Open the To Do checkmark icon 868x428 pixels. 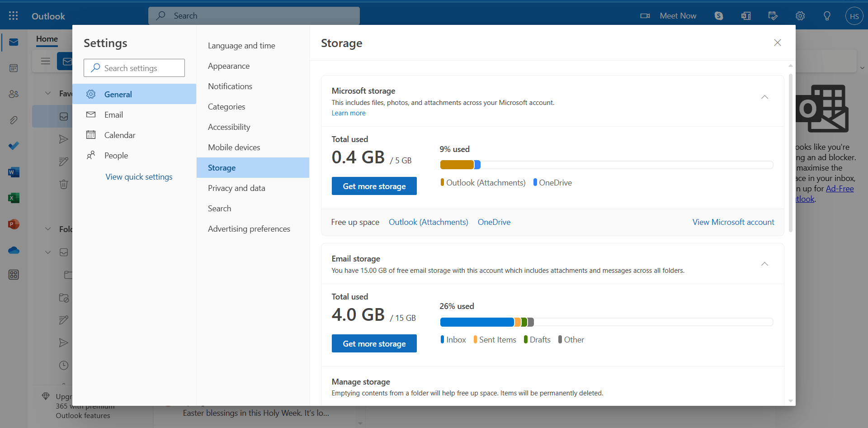[x=14, y=146]
